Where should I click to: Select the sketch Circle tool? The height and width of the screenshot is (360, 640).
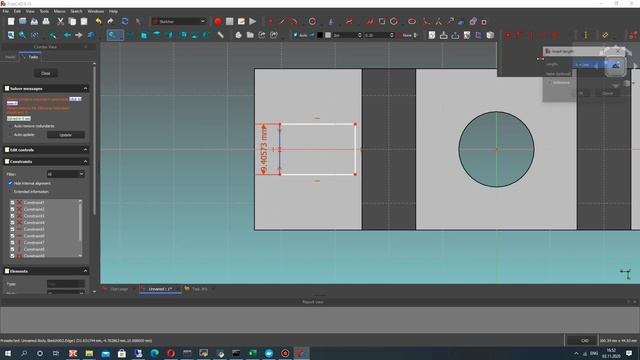(x=312, y=21)
